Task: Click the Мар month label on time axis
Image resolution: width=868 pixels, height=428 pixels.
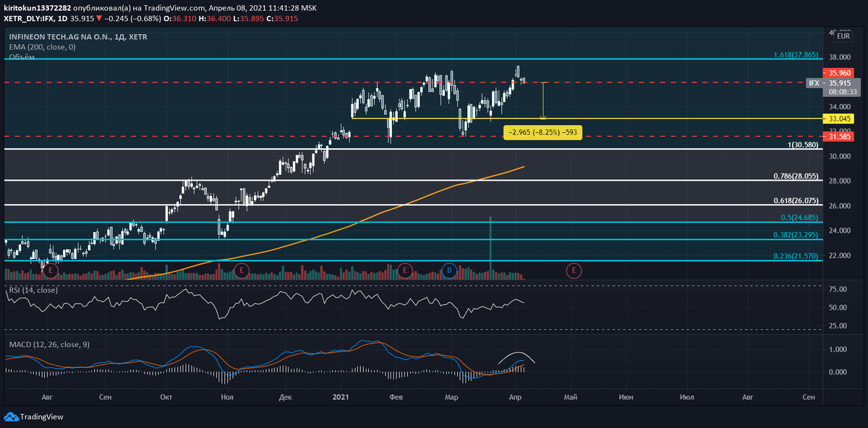Action: click(452, 397)
